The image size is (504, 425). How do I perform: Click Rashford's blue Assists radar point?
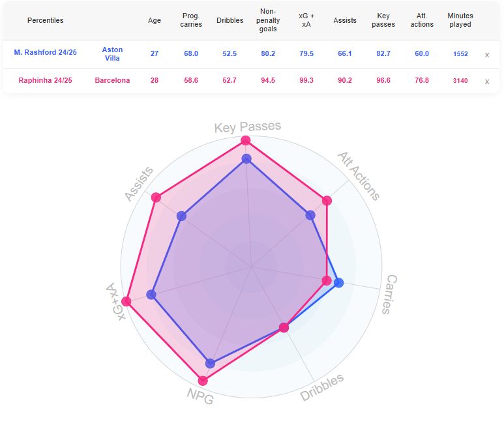[182, 216]
